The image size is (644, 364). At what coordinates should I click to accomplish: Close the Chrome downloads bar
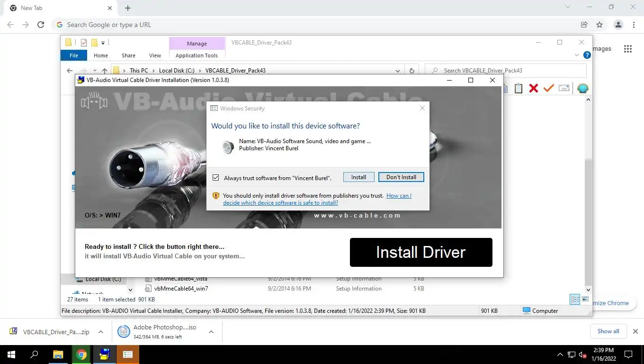coord(635,331)
